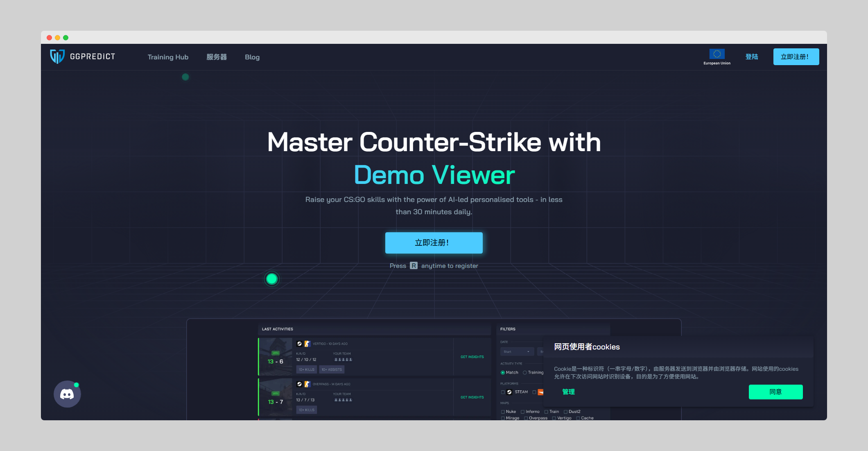Tick the second platform checkbox beside FACEIT icon
868x451 pixels.
pyautogui.click(x=534, y=392)
